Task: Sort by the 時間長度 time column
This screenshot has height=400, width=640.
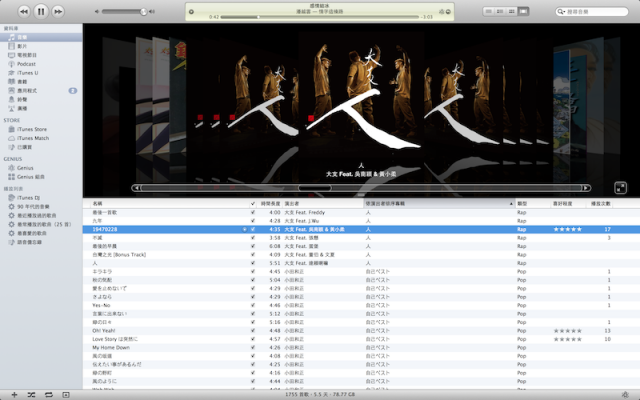Action: pos(269,204)
